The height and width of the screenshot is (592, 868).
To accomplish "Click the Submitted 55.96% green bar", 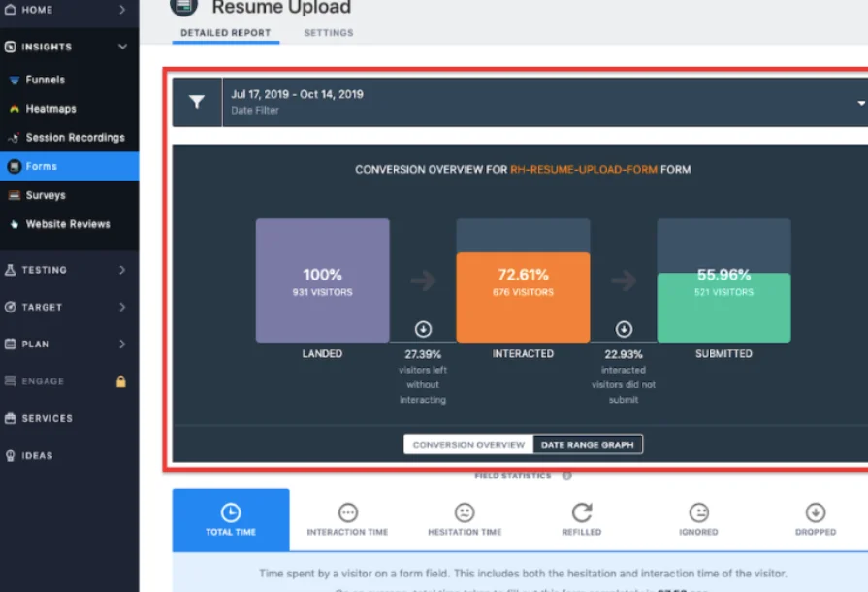I will coord(723,308).
